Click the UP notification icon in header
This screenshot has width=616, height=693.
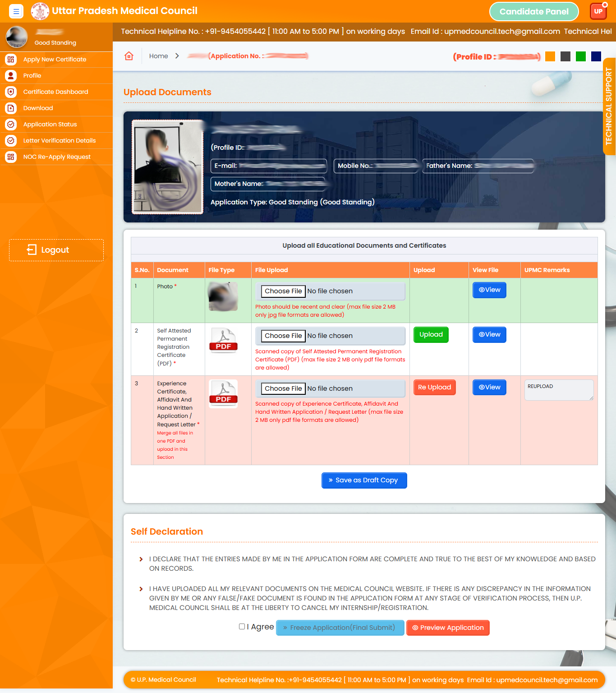(598, 11)
